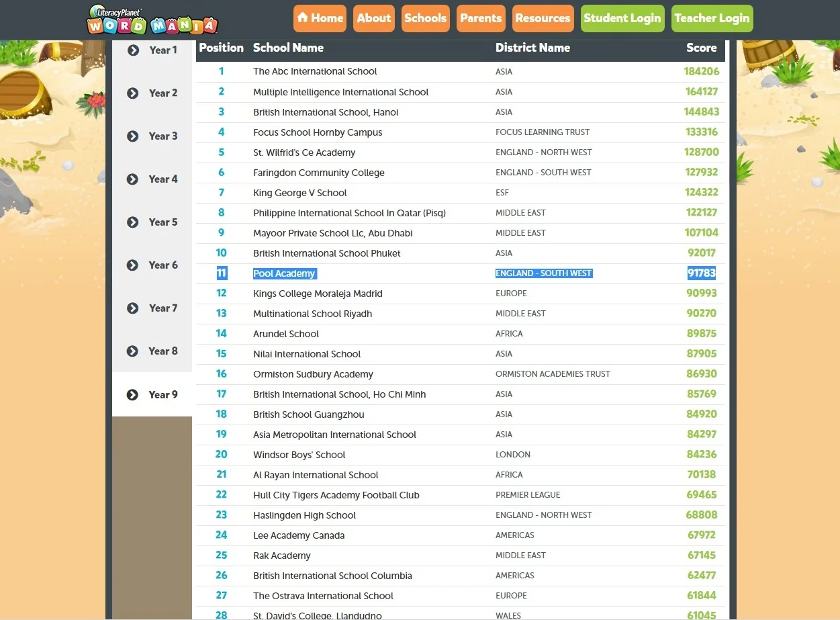The height and width of the screenshot is (620, 840).
Task: Click Multiple Intelligence International School name
Action: (x=340, y=92)
